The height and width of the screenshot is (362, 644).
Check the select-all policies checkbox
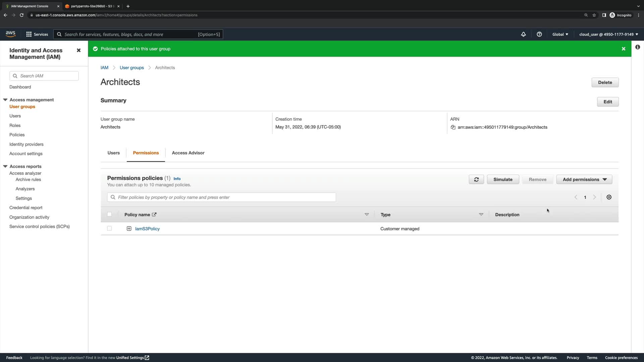(x=109, y=214)
